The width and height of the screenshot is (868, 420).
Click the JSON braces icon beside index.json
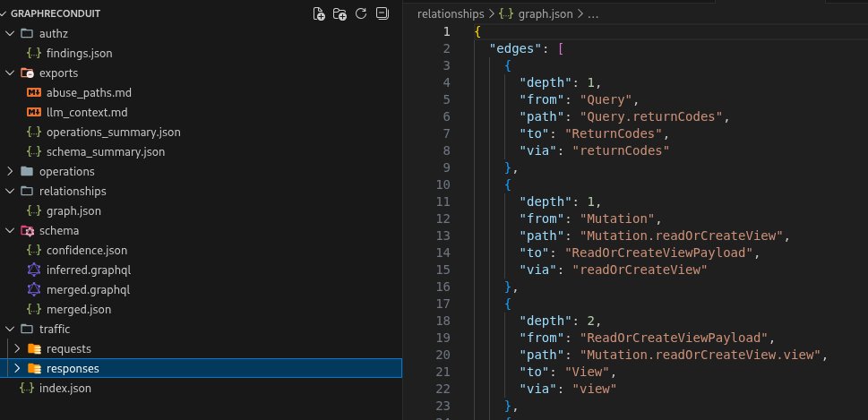click(27, 389)
